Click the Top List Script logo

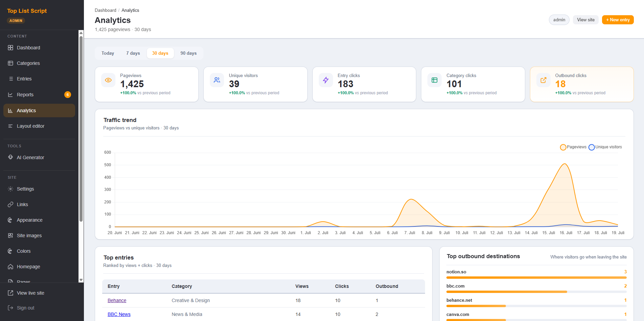click(27, 11)
